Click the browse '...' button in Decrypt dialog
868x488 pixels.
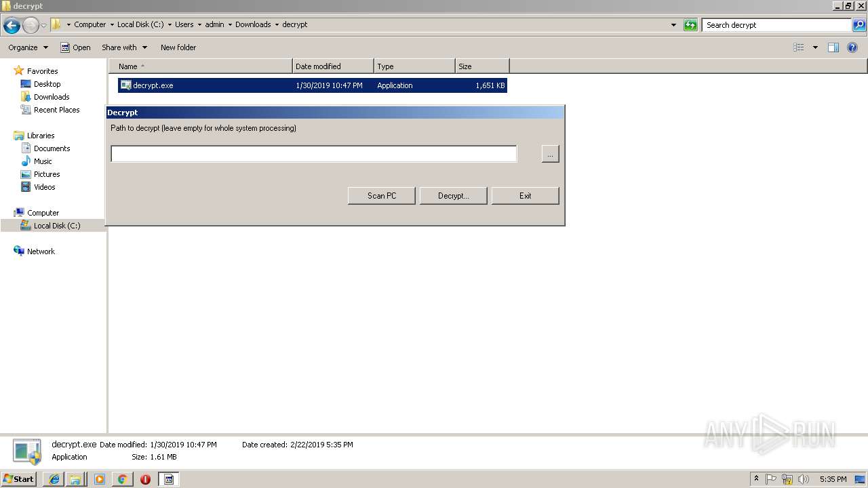pos(550,154)
